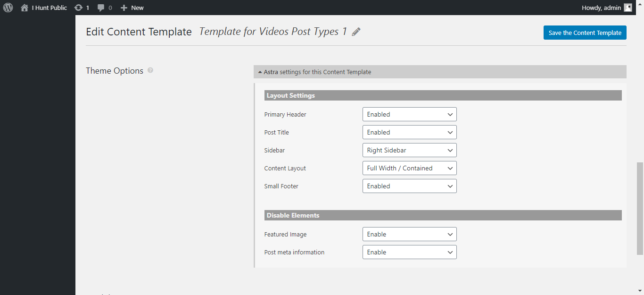This screenshot has height=295, width=644.
Task: Click the admin avatar image
Action: [x=628, y=8]
